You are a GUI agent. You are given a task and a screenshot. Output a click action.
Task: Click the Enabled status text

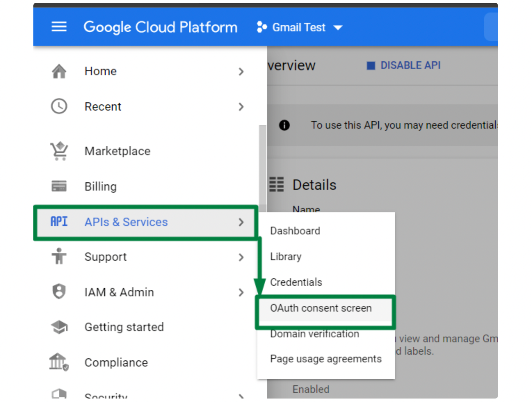pyautogui.click(x=311, y=389)
